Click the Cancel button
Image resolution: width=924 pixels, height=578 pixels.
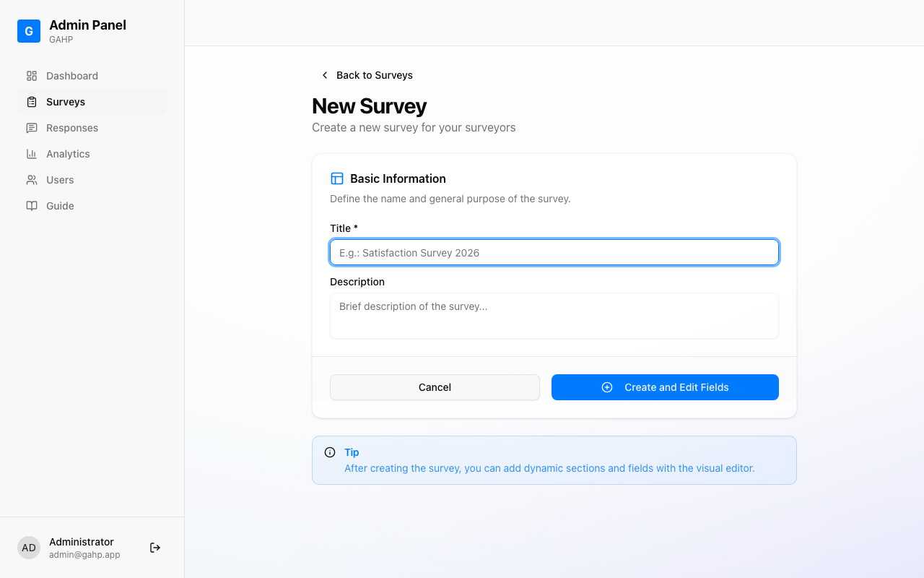[x=435, y=387]
